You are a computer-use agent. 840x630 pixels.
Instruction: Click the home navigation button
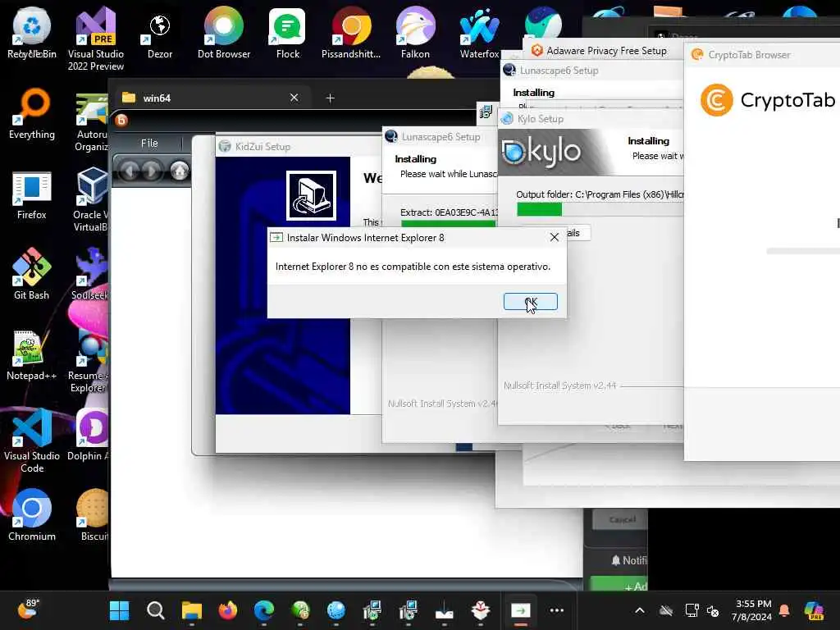(180, 171)
